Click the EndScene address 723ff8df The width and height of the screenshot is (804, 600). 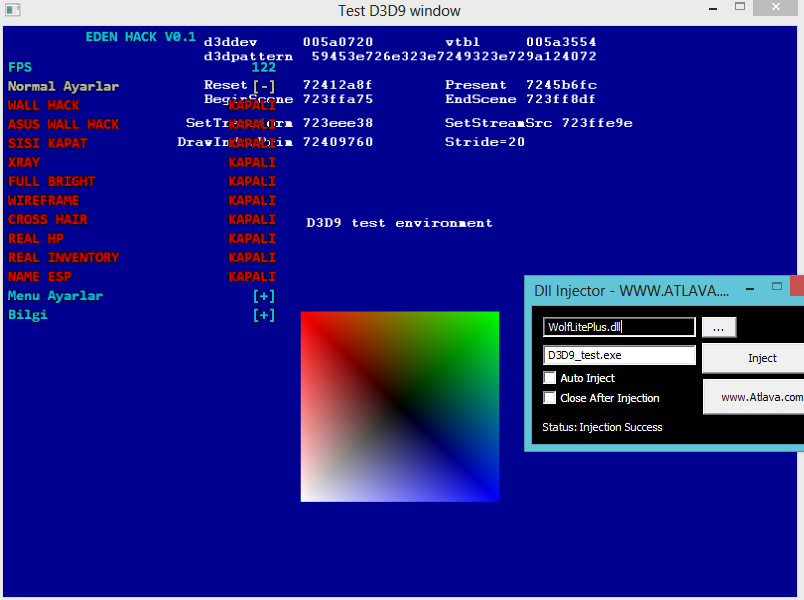[561, 99]
